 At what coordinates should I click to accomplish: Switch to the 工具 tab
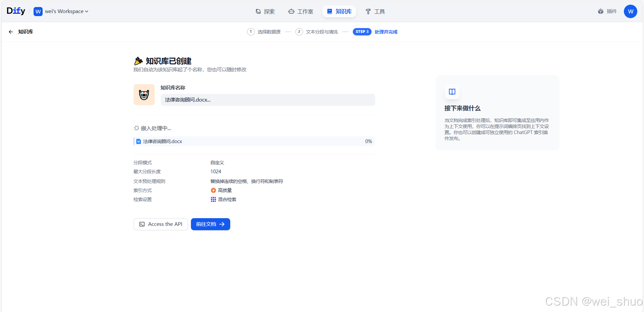click(375, 11)
